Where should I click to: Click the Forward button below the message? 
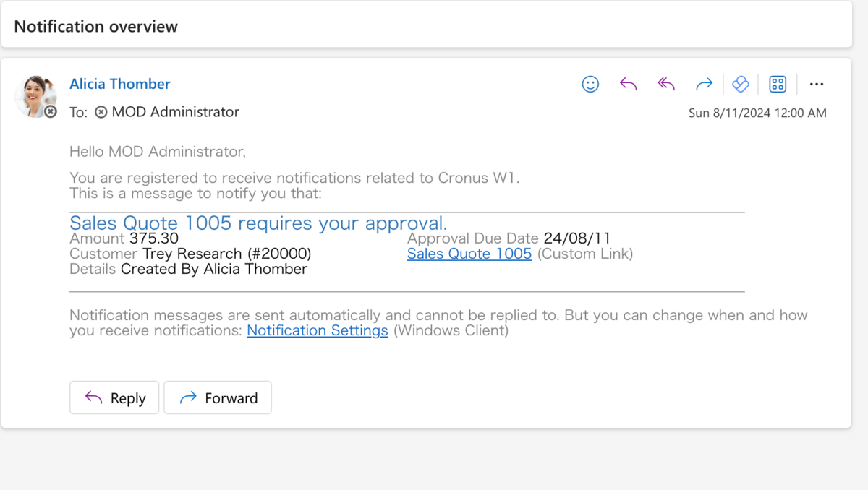[217, 397]
